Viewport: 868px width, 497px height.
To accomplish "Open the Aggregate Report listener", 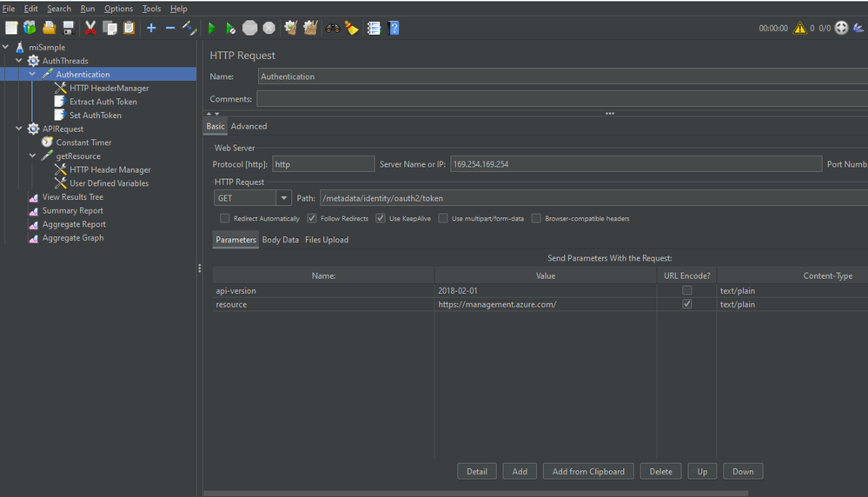I will coord(74,224).
